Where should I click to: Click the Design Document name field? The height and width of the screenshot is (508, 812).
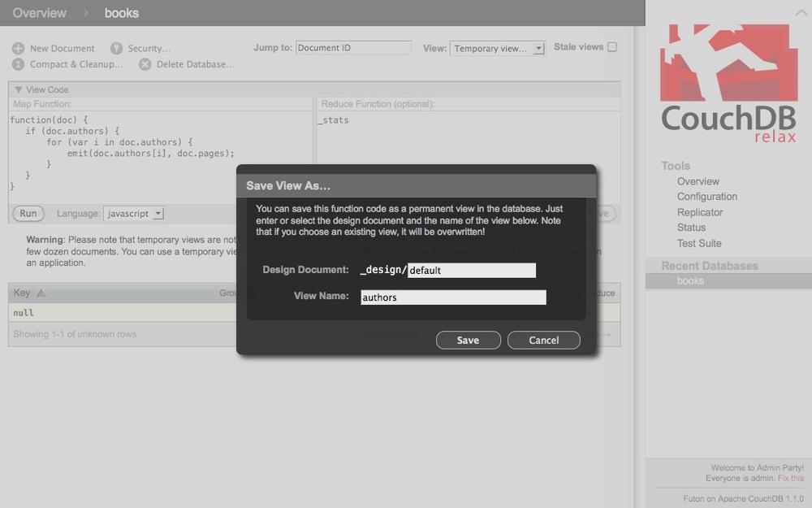click(472, 270)
